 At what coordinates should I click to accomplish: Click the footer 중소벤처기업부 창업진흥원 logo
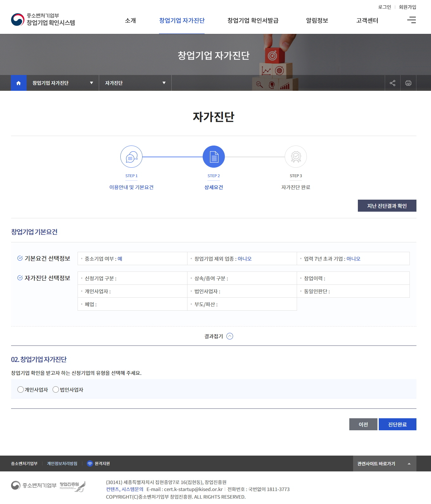pos(48,486)
